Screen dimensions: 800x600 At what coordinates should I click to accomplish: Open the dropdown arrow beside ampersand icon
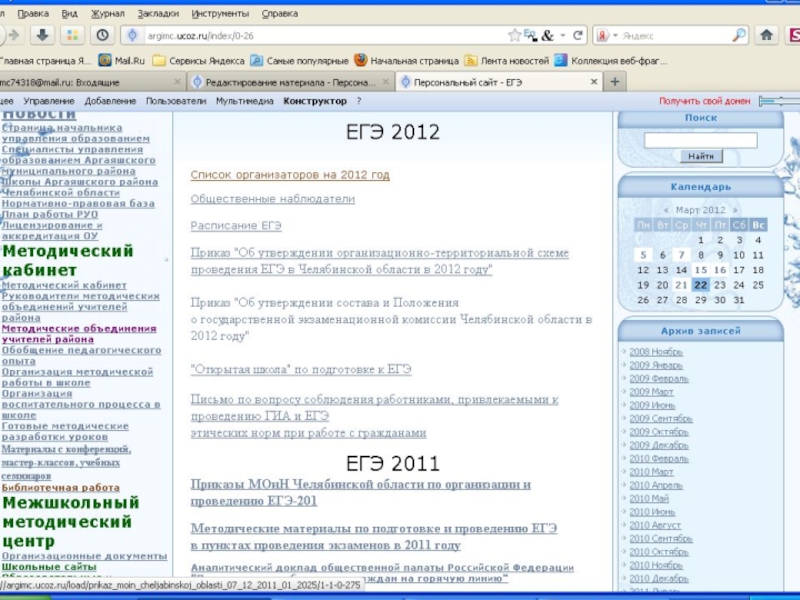click(x=563, y=35)
